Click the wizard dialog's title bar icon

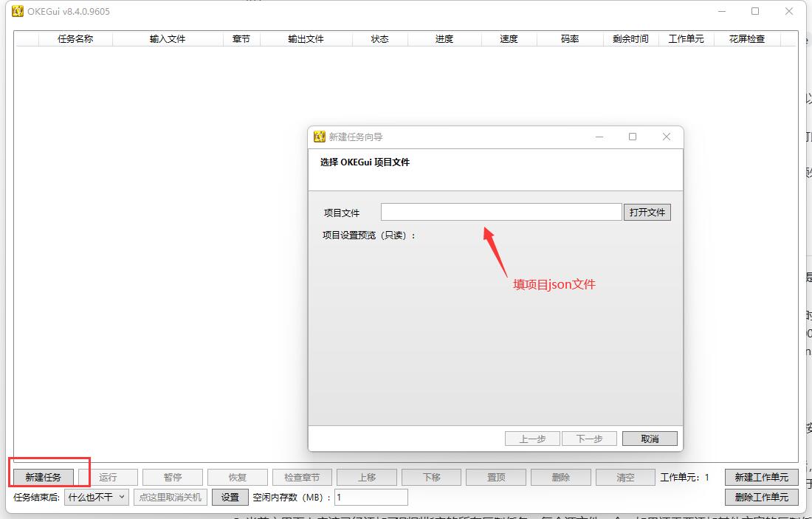[320, 137]
